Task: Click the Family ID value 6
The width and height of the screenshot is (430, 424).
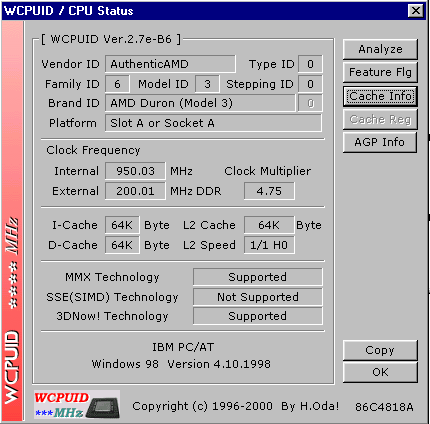Action: tap(117, 84)
